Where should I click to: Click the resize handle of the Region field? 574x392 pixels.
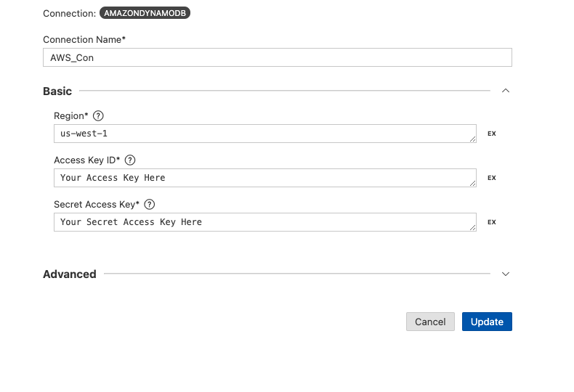tap(472, 139)
